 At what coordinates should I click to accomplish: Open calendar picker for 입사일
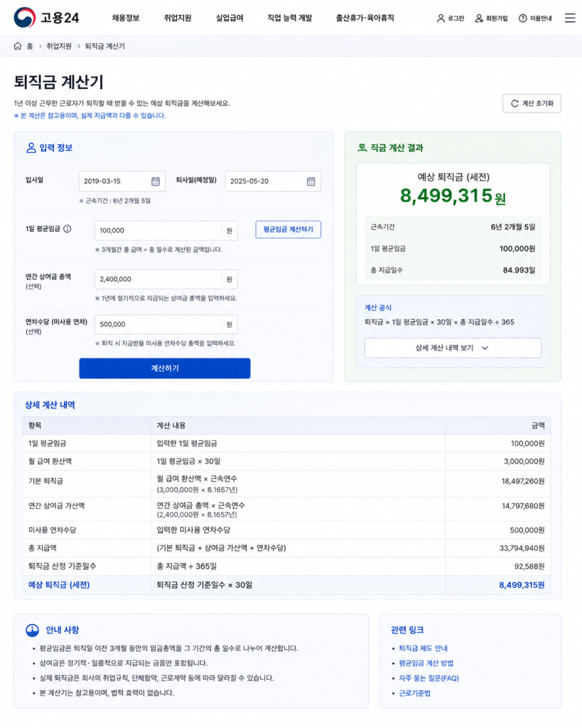pyautogui.click(x=156, y=181)
